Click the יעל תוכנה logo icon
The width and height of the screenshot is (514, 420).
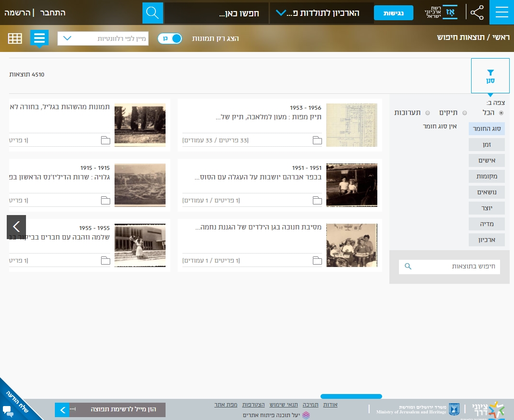pos(306,415)
